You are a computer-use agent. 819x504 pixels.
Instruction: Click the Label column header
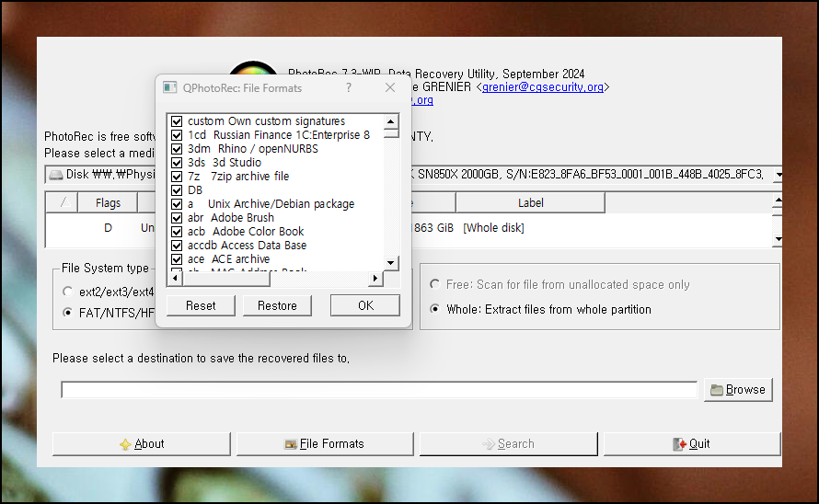(x=530, y=202)
